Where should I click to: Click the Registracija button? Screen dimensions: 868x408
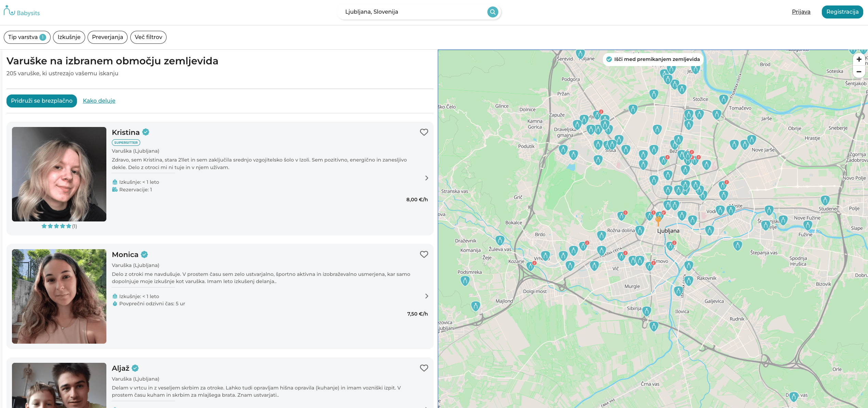tap(842, 12)
